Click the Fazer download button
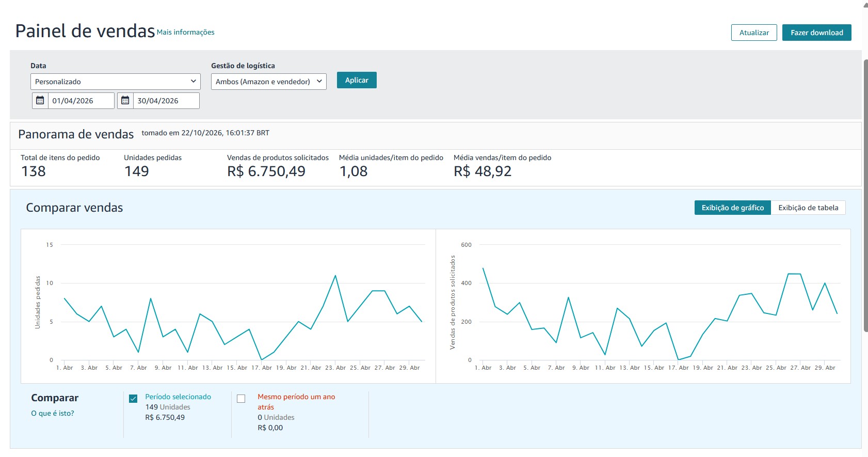The image size is (868, 457). 817,33
